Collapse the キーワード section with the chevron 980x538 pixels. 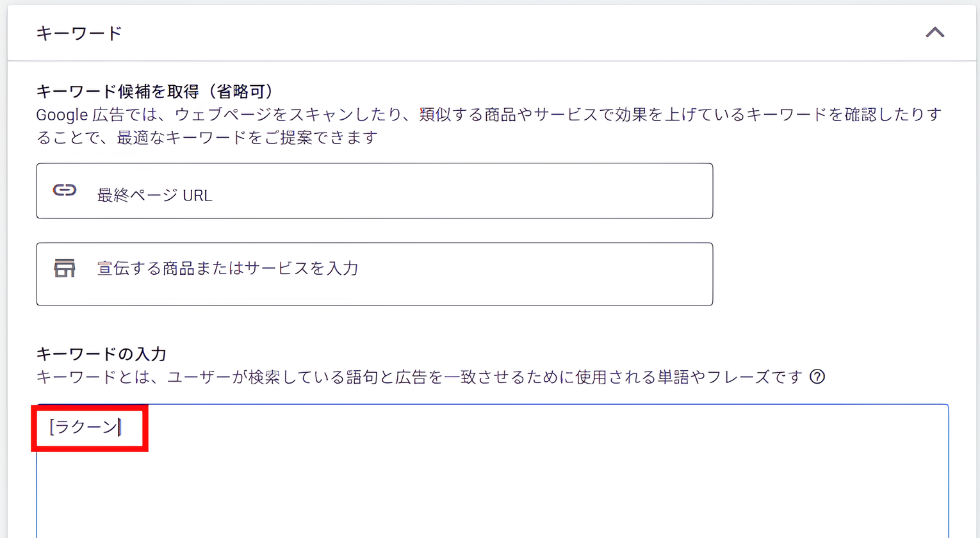tap(935, 33)
